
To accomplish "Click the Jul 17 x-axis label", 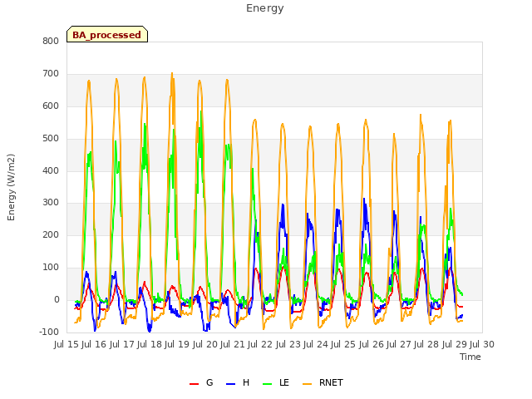I will 122,344.
